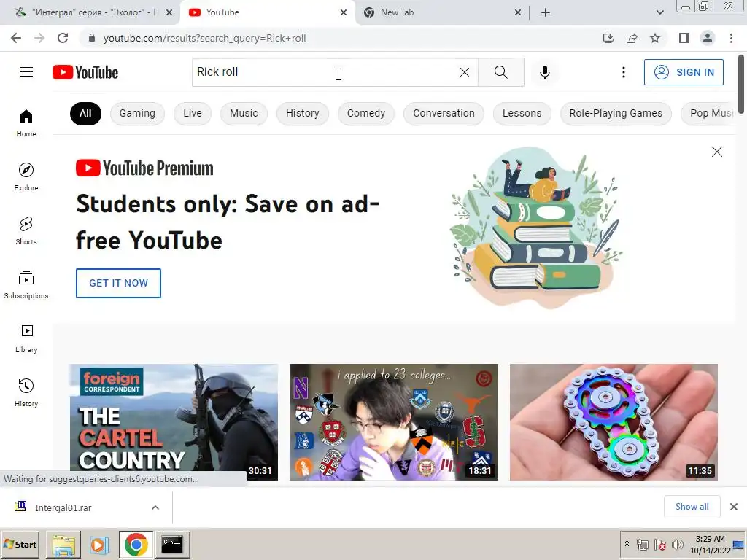Toggle the Chrome side panel
The width and height of the screenshot is (747, 560).
pyautogui.click(x=684, y=38)
